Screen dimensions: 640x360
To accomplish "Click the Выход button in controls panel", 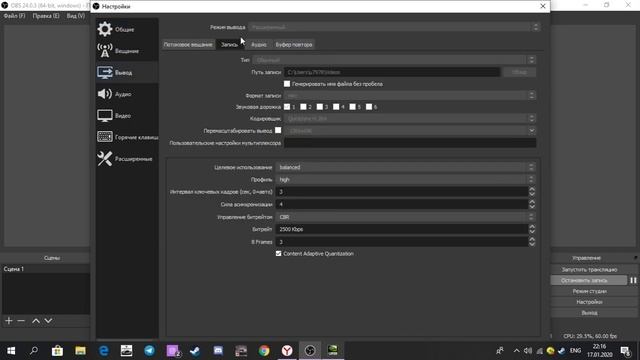I will point(589,313).
